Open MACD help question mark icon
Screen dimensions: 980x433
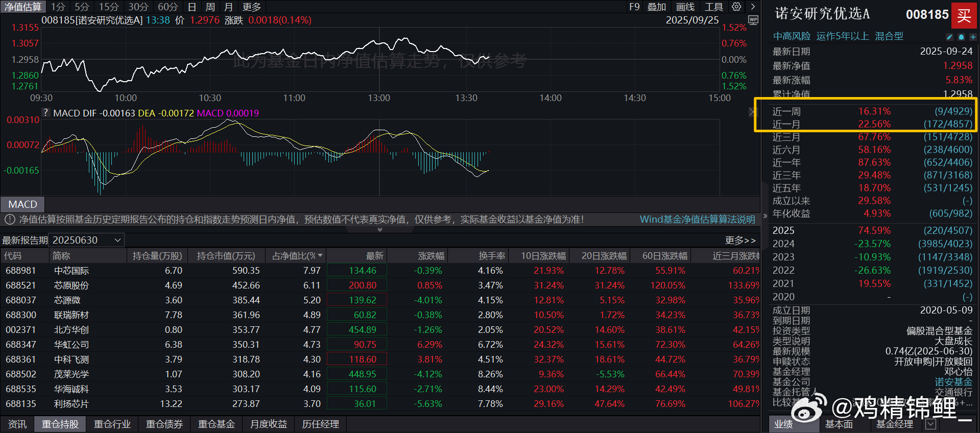click(46, 113)
